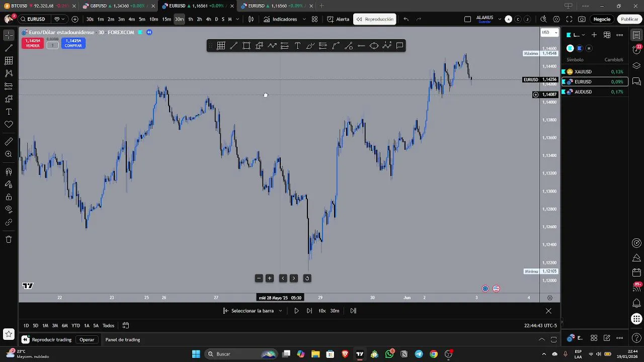Delete drawings with trash icon
The width and height of the screenshot is (644, 362).
click(x=9, y=239)
